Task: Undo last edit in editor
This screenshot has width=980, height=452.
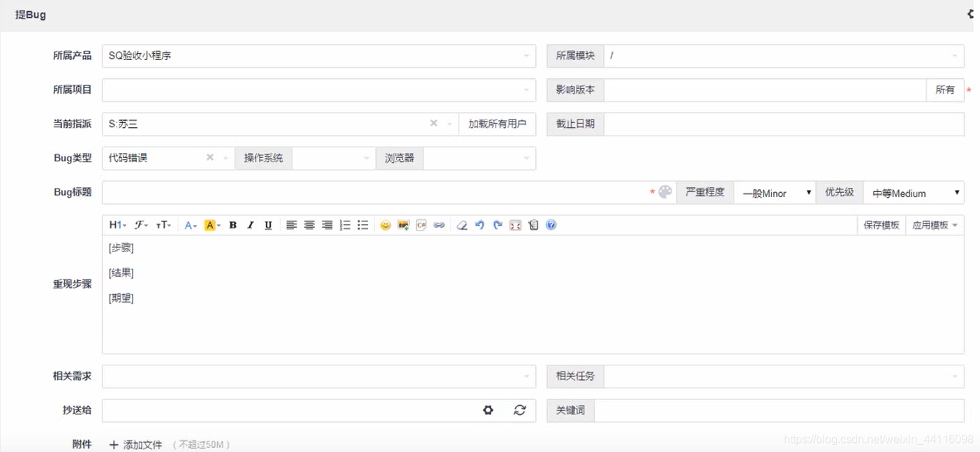Action: tap(480, 225)
